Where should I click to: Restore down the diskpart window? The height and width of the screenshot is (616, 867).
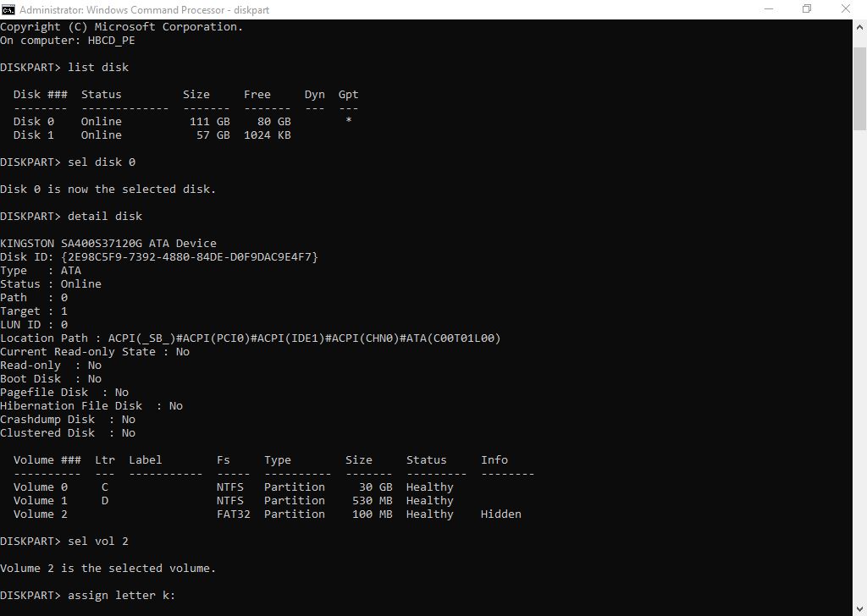tap(806, 9)
